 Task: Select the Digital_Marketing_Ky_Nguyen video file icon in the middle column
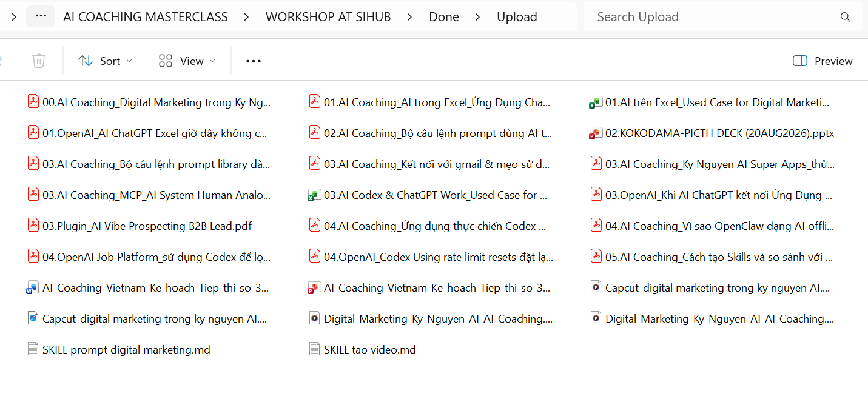tap(314, 318)
